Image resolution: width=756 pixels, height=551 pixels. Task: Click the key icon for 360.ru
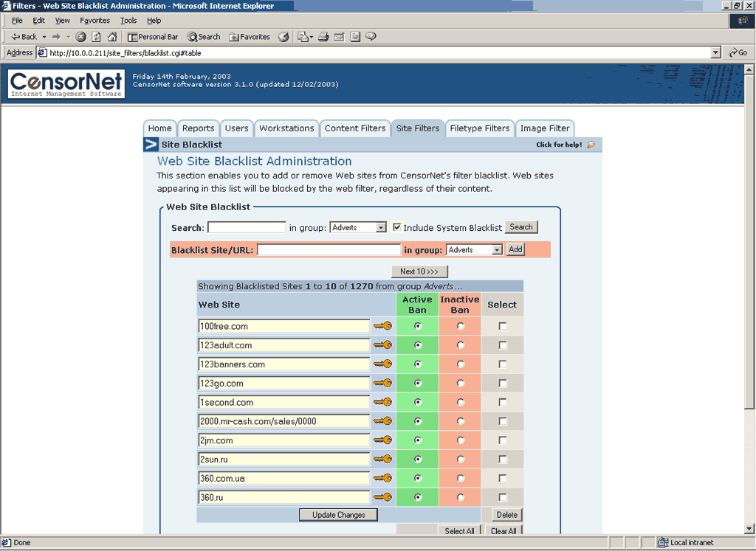coord(383,497)
